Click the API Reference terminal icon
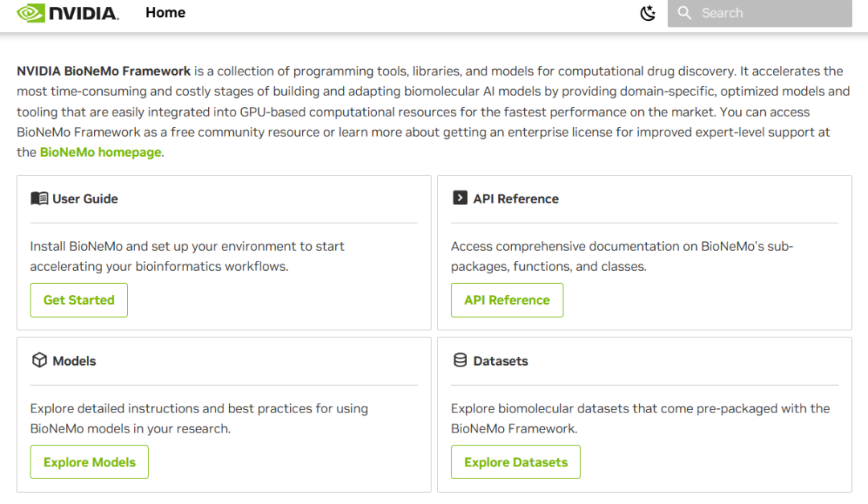This screenshot has width=868, height=504. pyautogui.click(x=460, y=198)
